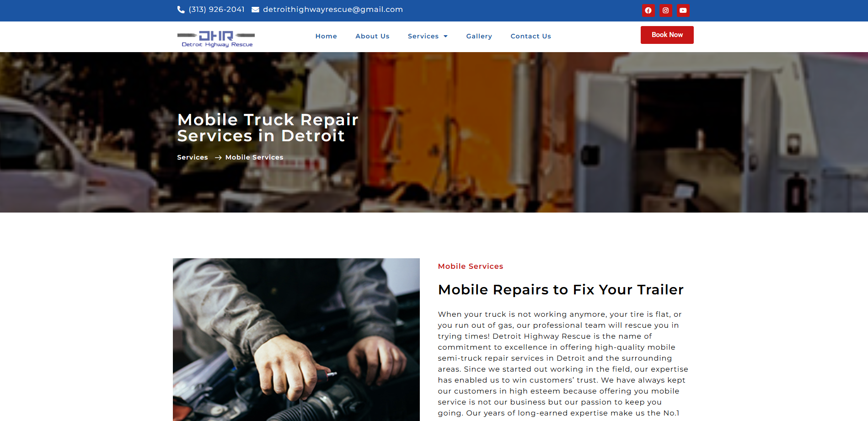Click the email envelope icon
Screen dimensions: 868x421
pos(255,10)
